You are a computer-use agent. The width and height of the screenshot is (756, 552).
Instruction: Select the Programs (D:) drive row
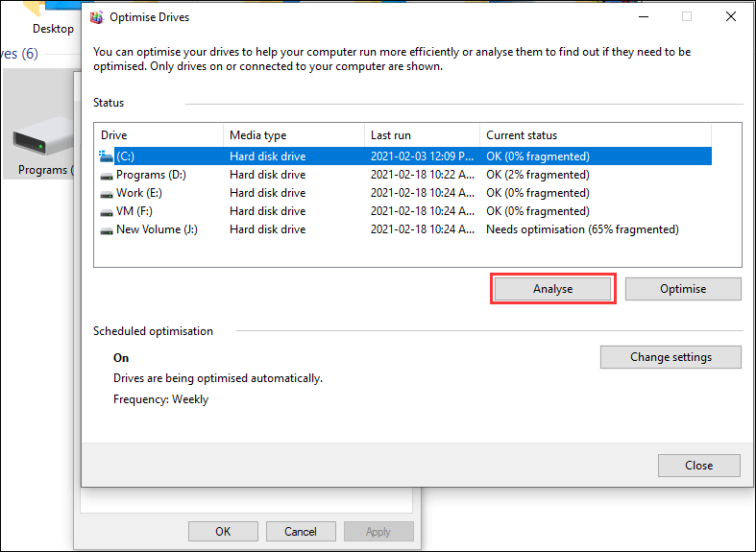(x=403, y=175)
